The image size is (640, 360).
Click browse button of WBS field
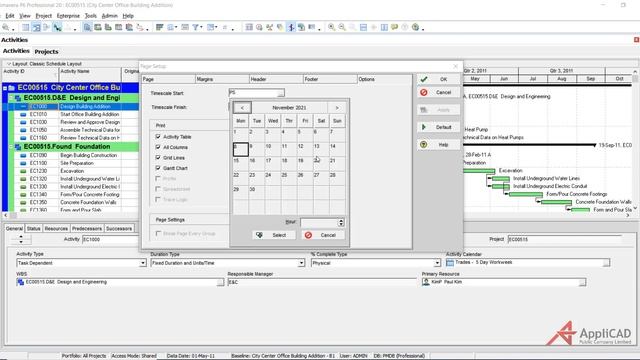(220, 282)
